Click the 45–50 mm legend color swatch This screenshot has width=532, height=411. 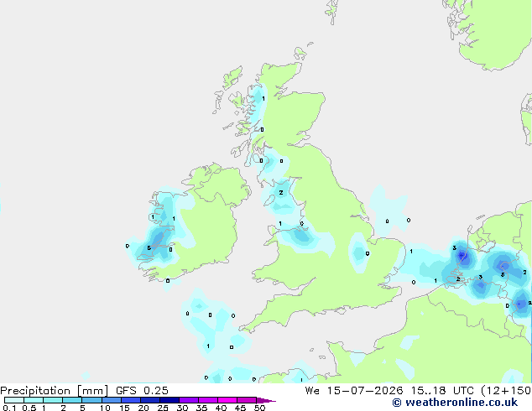(x=247, y=400)
